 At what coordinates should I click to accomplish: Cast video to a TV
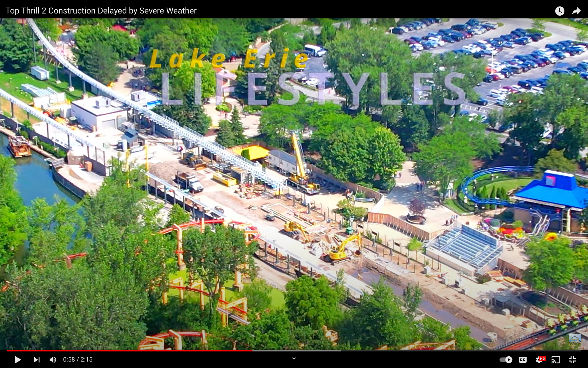coord(556,359)
